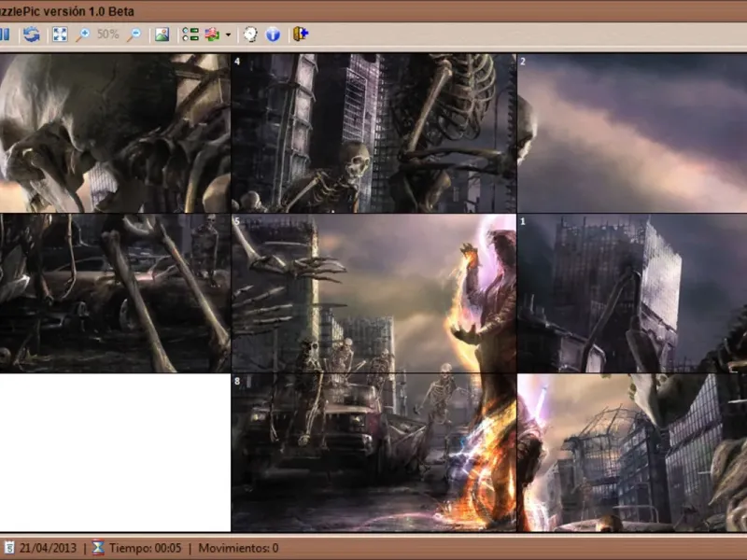
Task: Select puzzle tile numbered 4
Action: [374, 133]
